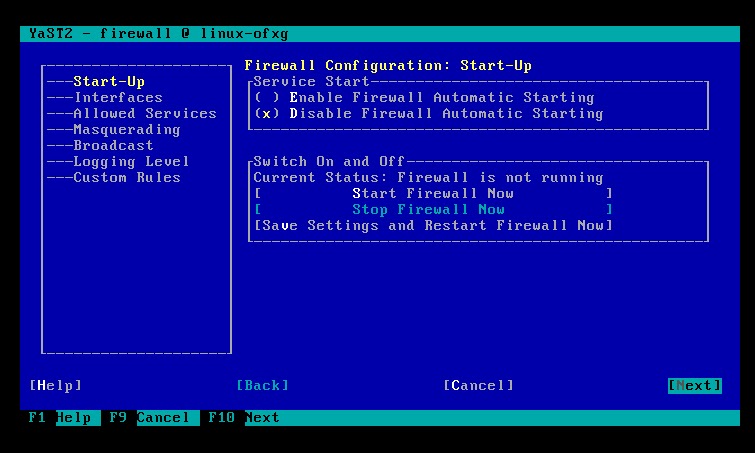Click Start Firewall Now button
This screenshot has height=453, width=755.
click(x=433, y=194)
